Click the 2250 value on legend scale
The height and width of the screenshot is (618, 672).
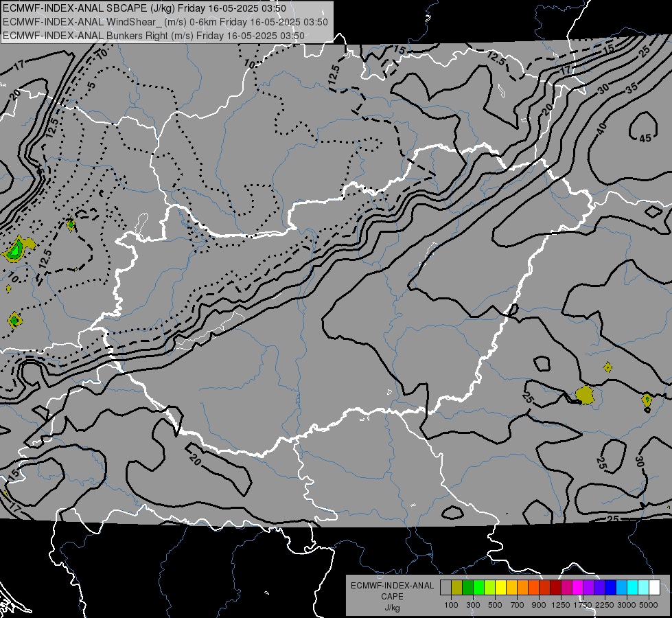pyautogui.click(x=604, y=605)
